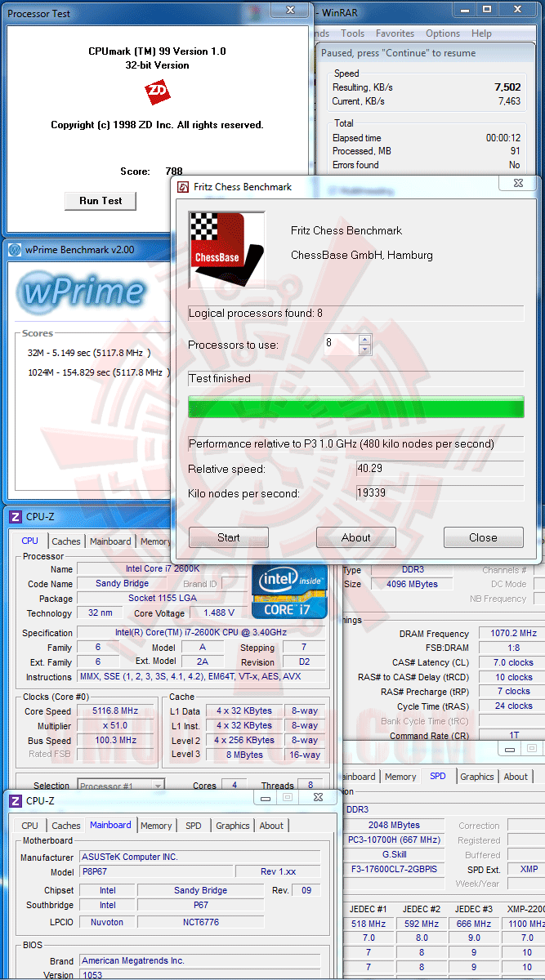Select the Memory tab in bottom CPU-Z window
This screenshot has width=545, height=980.
tap(156, 826)
